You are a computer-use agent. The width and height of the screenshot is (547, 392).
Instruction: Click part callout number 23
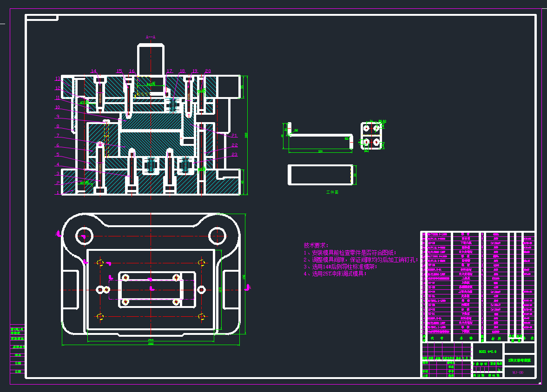pos(234,155)
